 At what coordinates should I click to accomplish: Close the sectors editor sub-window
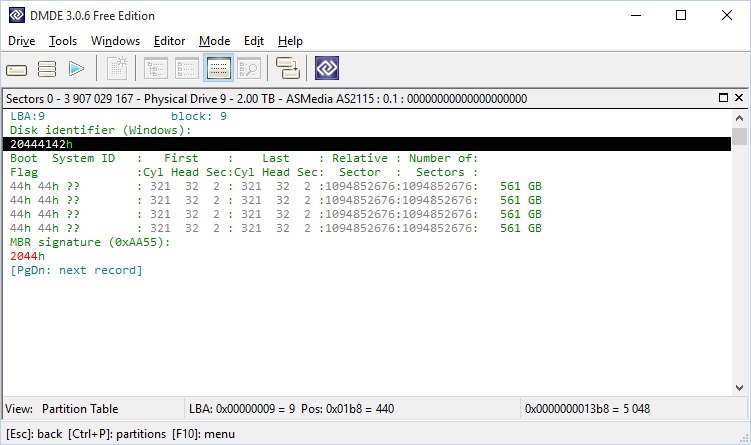coord(739,98)
